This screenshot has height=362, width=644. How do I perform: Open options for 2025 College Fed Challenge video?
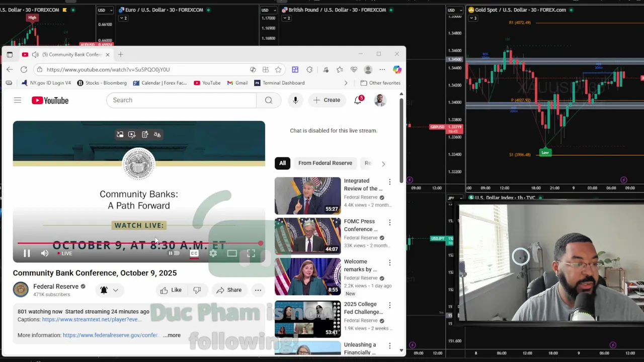click(x=389, y=305)
